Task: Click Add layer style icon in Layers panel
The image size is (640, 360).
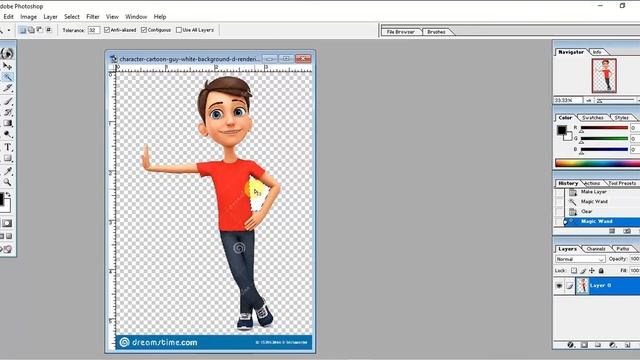Action: point(571,345)
